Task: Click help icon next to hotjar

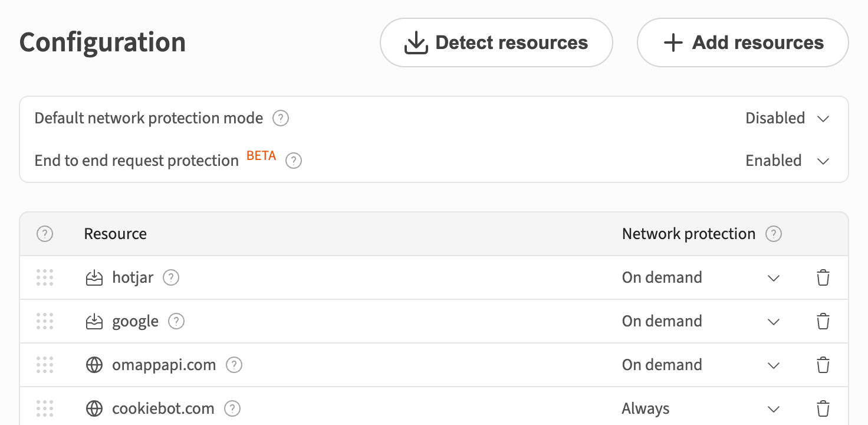Action: pyautogui.click(x=171, y=277)
